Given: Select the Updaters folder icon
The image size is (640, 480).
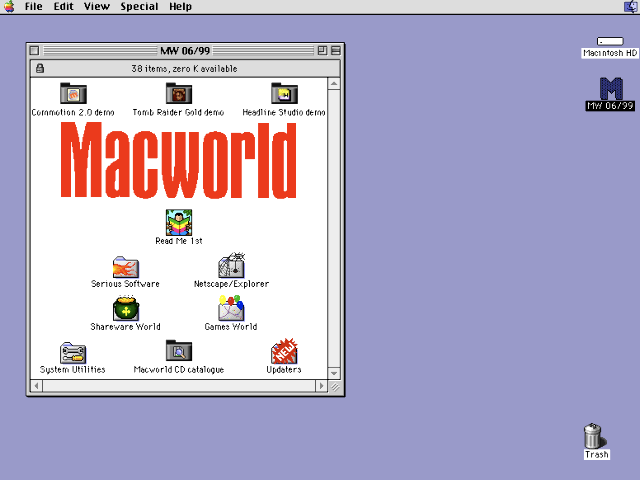Looking at the screenshot, I should coord(284,351).
